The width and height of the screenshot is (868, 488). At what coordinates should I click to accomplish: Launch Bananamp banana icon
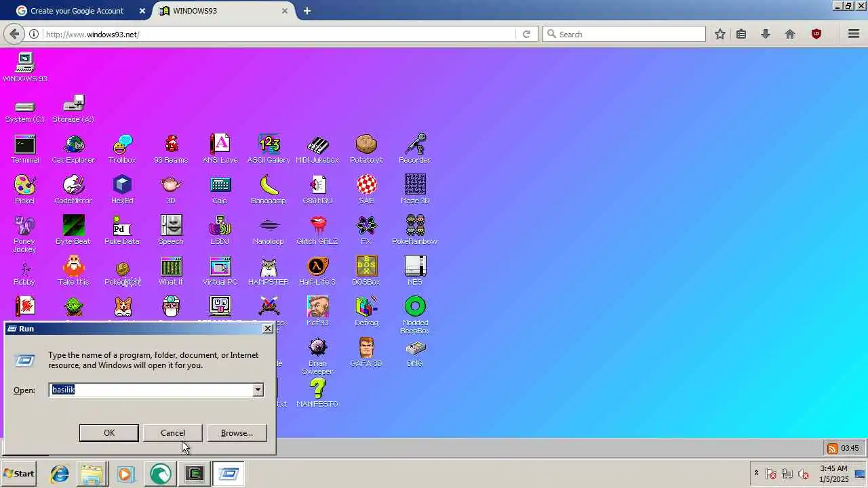pos(269,190)
